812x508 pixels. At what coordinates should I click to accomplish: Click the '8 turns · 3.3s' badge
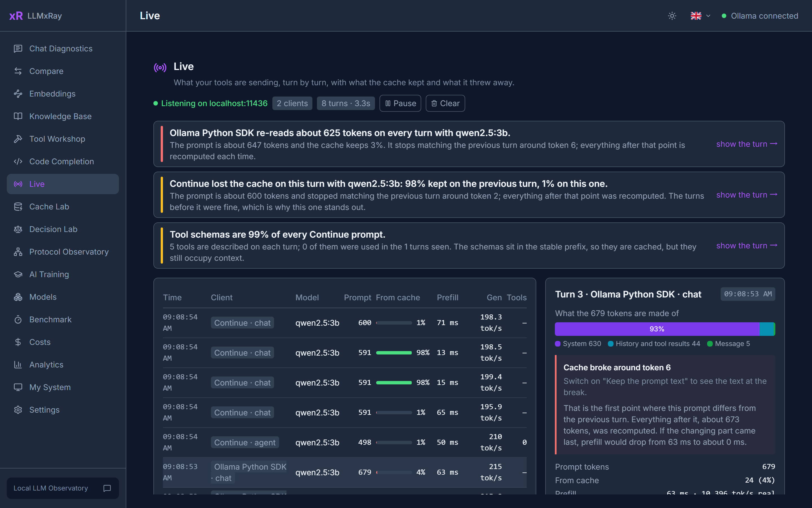coord(346,103)
